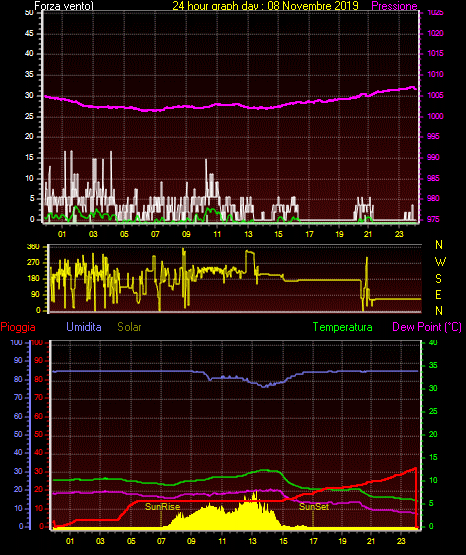Click the SunSet marker label
Image resolution: width=466 pixels, height=555 pixels.
[x=314, y=507]
